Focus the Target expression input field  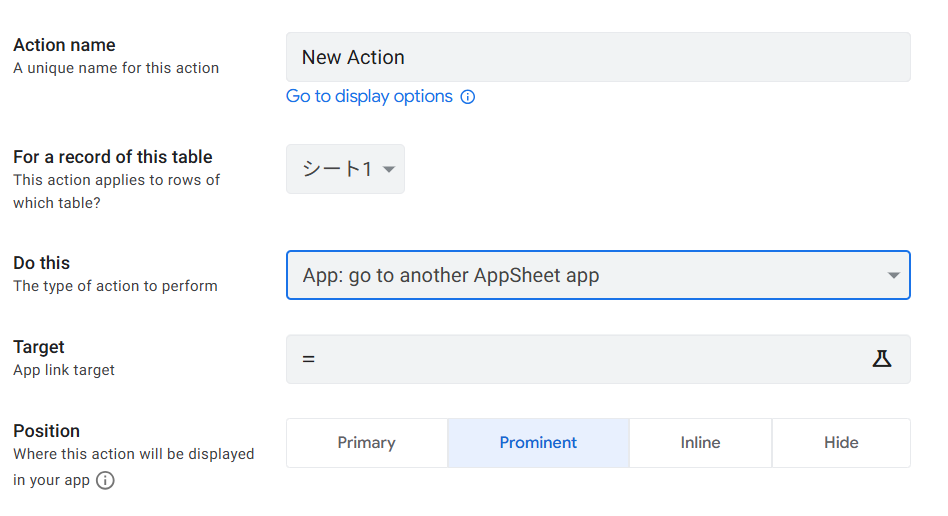pos(580,359)
